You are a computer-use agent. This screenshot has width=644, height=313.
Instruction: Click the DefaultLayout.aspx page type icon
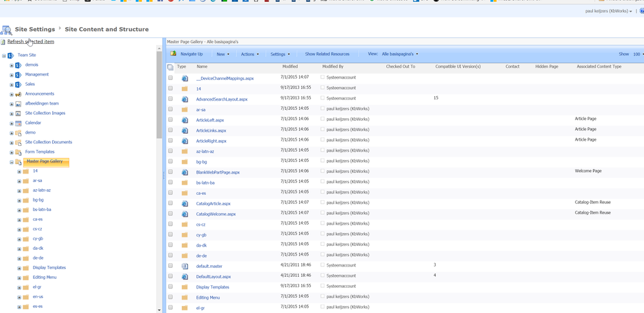(x=185, y=277)
